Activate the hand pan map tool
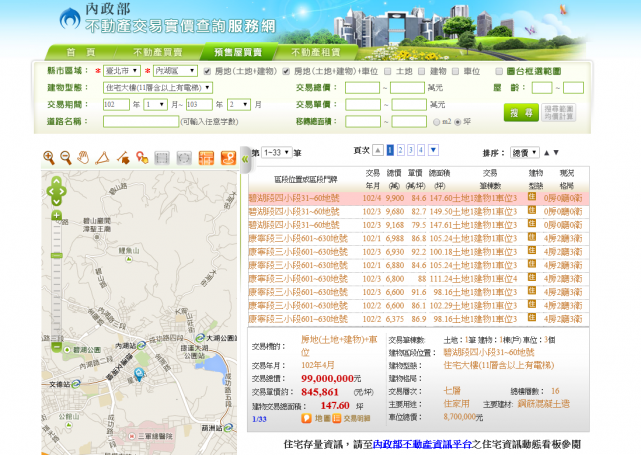This screenshot has width=641, height=455. pos(84,157)
